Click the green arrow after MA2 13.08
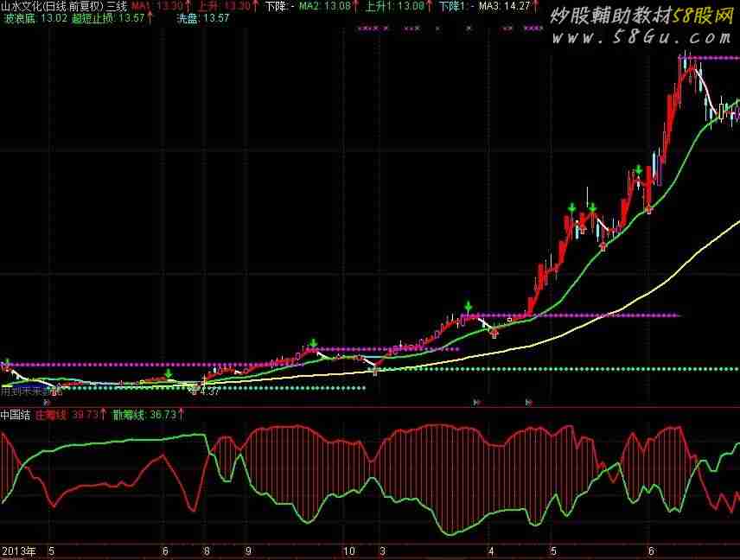Image resolution: width=740 pixels, height=560 pixels. [x=357, y=6]
